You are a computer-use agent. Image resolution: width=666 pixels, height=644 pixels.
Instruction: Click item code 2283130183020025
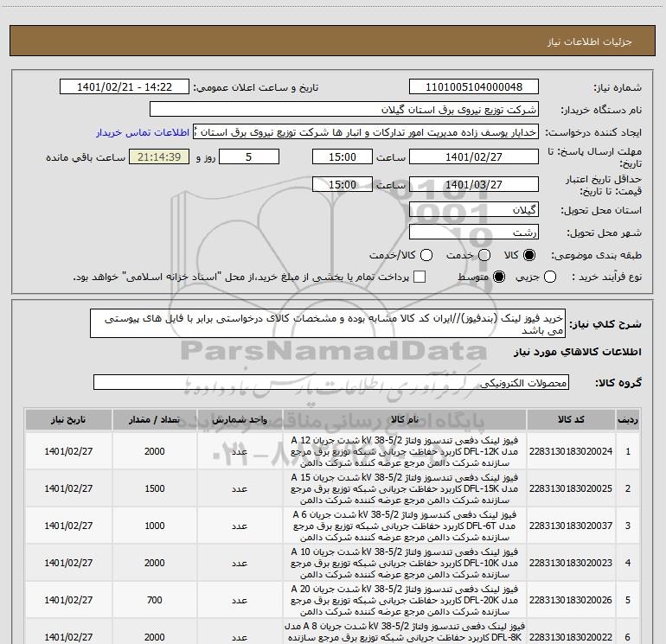[571, 488]
